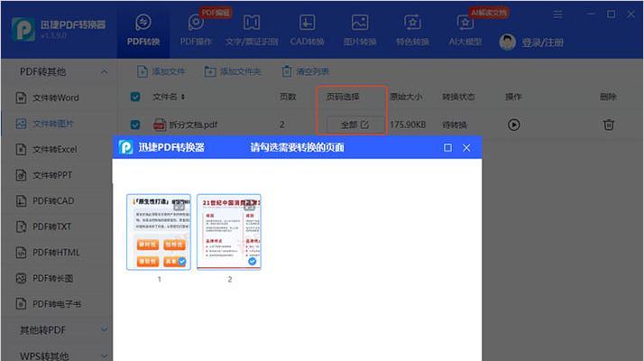The width and height of the screenshot is (644, 361).
Task: Click the file name 拆分文档.pdf
Action: [x=193, y=125]
